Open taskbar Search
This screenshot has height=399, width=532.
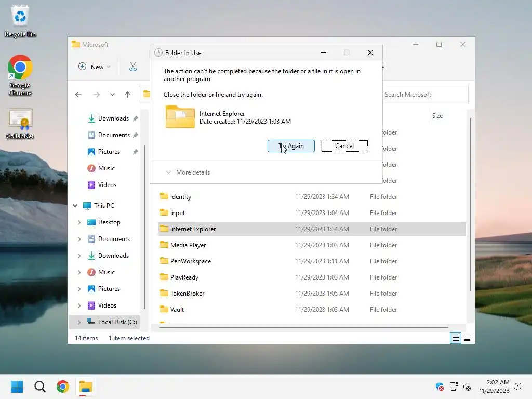click(x=39, y=387)
